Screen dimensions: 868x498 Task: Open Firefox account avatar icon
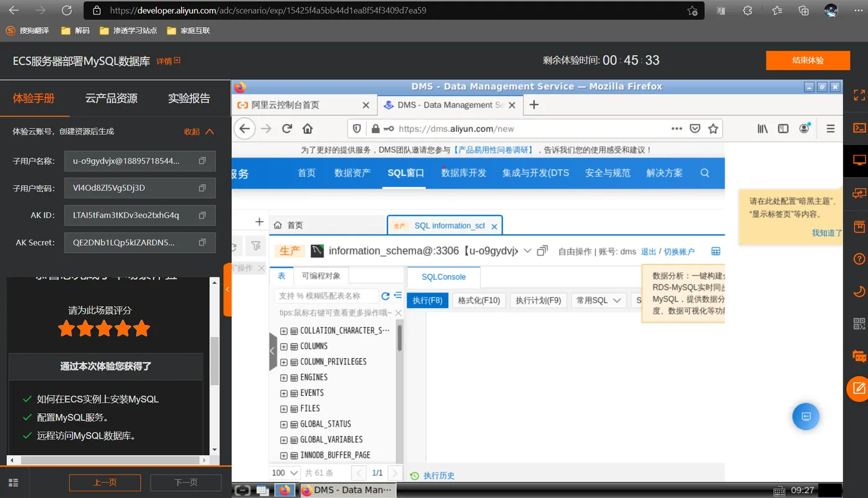coord(804,128)
